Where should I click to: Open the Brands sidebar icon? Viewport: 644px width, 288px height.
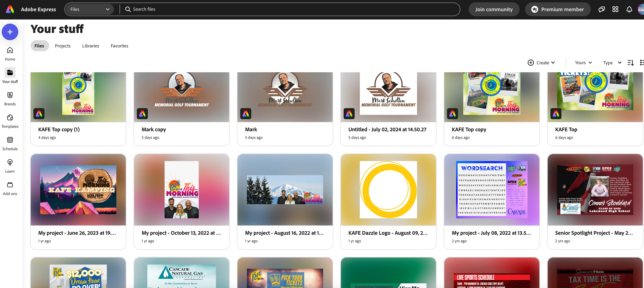(x=10, y=95)
